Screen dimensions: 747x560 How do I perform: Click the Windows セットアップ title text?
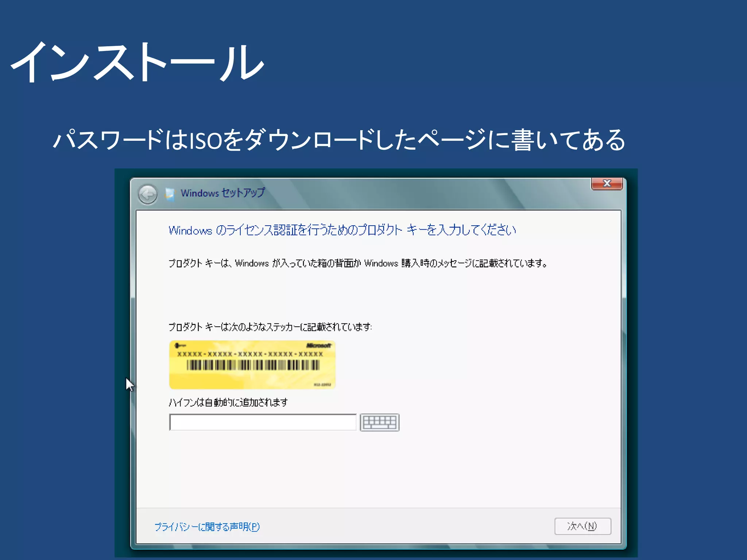223,193
